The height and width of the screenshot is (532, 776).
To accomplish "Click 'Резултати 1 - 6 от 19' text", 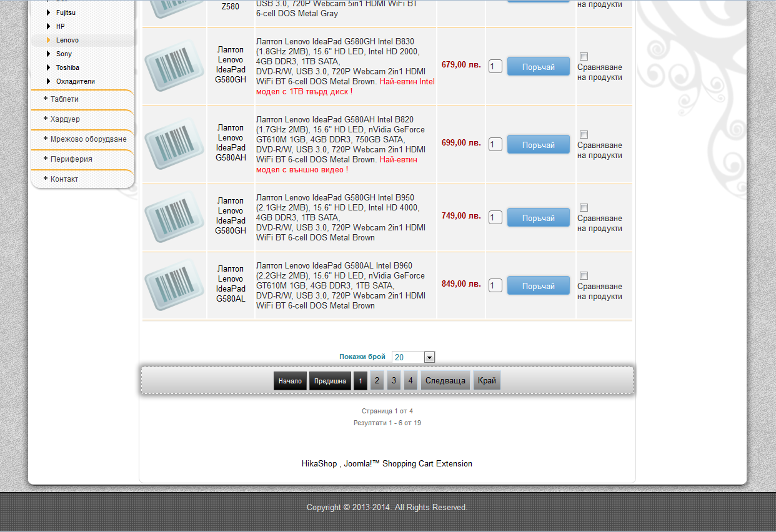I will coord(387,423).
